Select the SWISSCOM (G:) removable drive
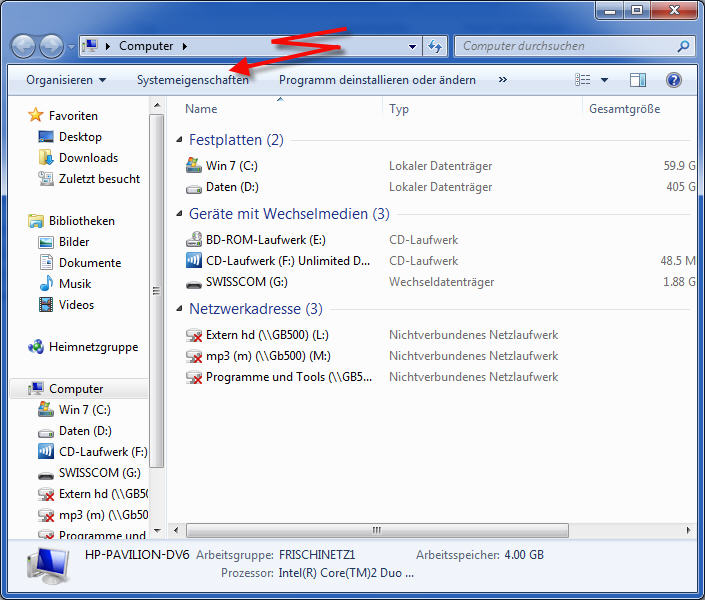Screen dimensions: 705x600 [245, 282]
